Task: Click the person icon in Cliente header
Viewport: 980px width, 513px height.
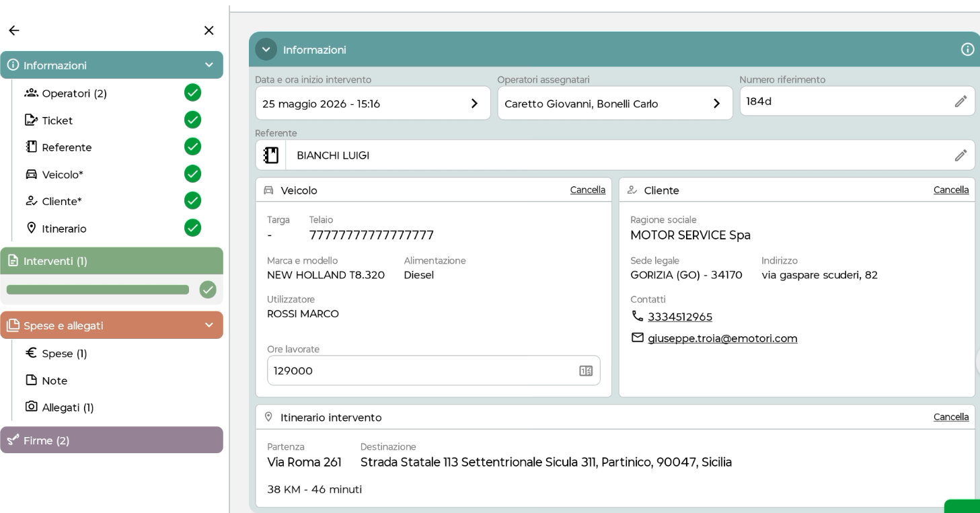Action: point(632,190)
